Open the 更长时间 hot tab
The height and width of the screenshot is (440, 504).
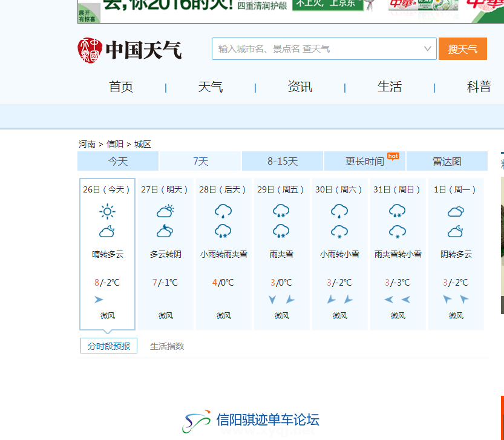coord(365,162)
